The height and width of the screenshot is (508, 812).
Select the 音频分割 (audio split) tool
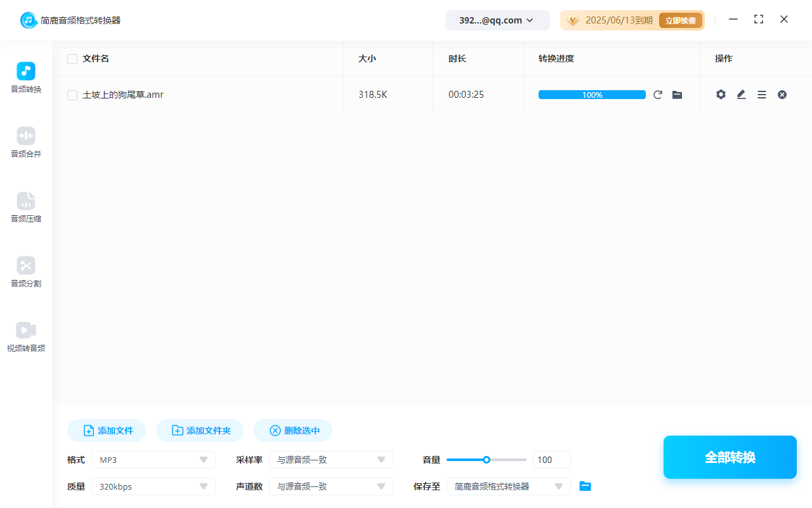[x=25, y=272]
